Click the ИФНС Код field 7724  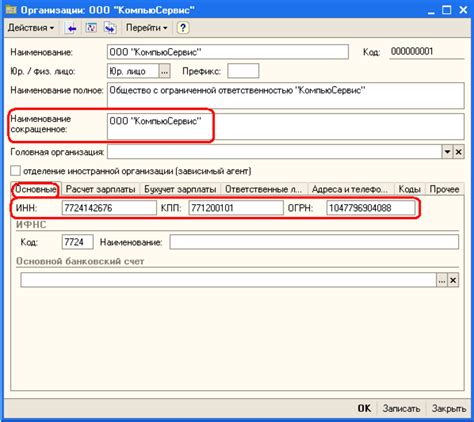coord(77,242)
